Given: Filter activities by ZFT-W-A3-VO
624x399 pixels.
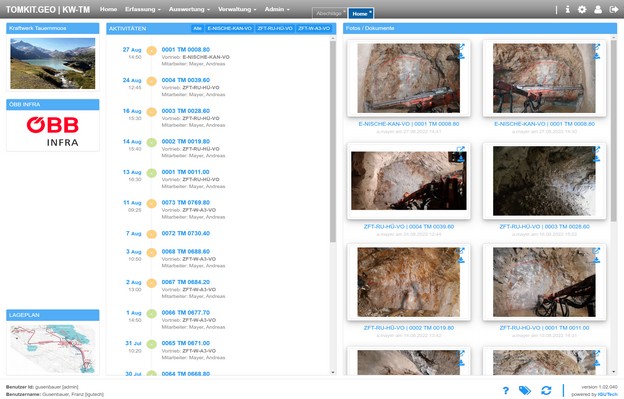Looking at the screenshot, I should (314, 29).
